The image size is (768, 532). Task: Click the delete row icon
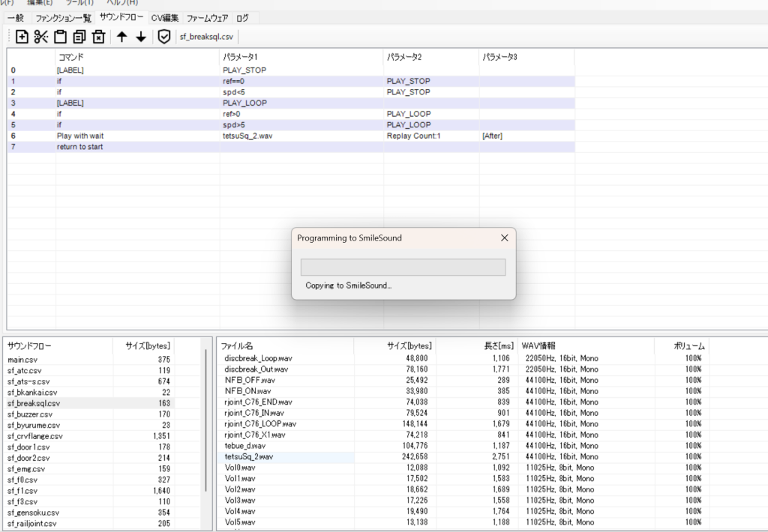coord(98,37)
